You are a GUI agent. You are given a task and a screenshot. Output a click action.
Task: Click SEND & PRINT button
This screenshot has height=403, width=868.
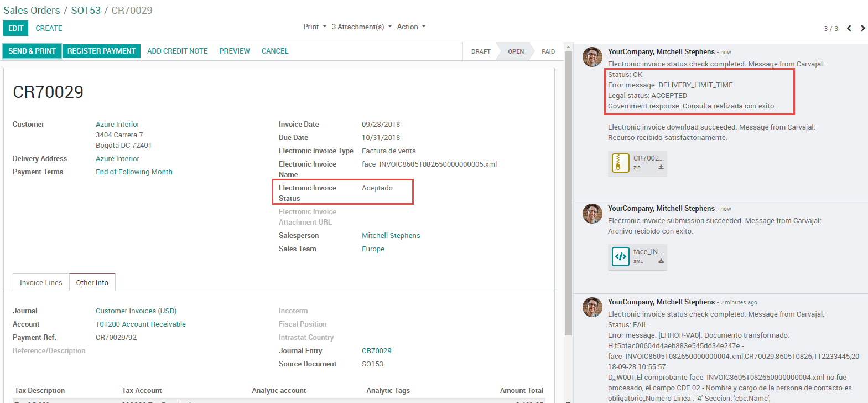32,51
